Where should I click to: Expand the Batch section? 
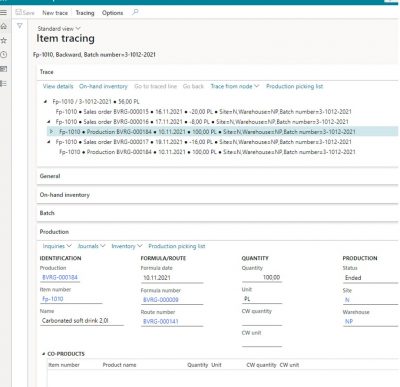pyautogui.click(x=217, y=213)
